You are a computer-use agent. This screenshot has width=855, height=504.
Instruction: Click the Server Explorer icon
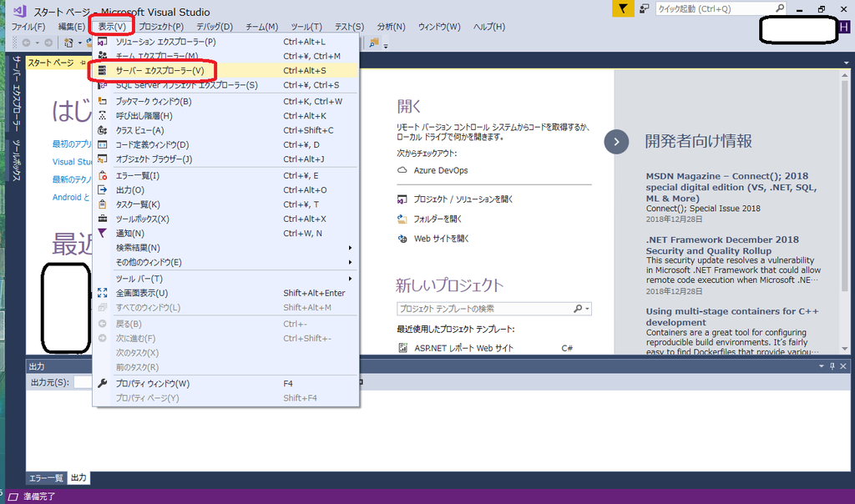(102, 70)
